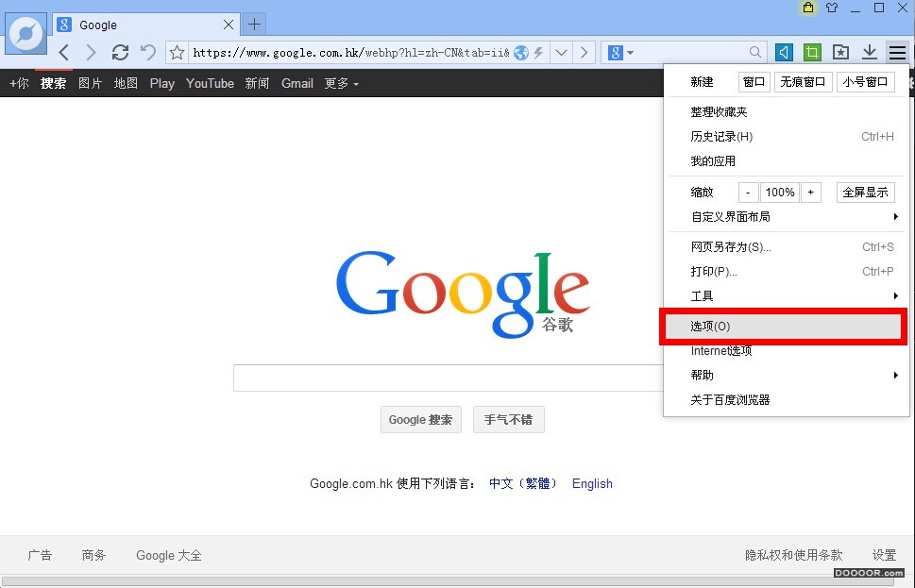Click the 全屏显示 button
The height and width of the screenshot is (588, 915).
tap(865, 193)
